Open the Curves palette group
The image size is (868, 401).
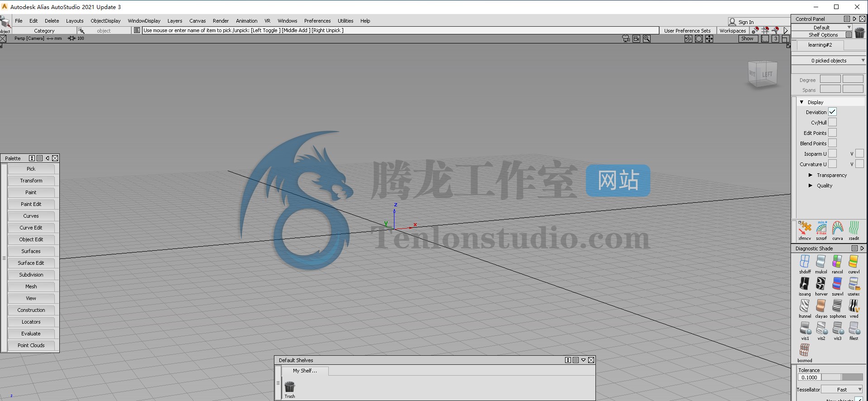coord(31,216)
